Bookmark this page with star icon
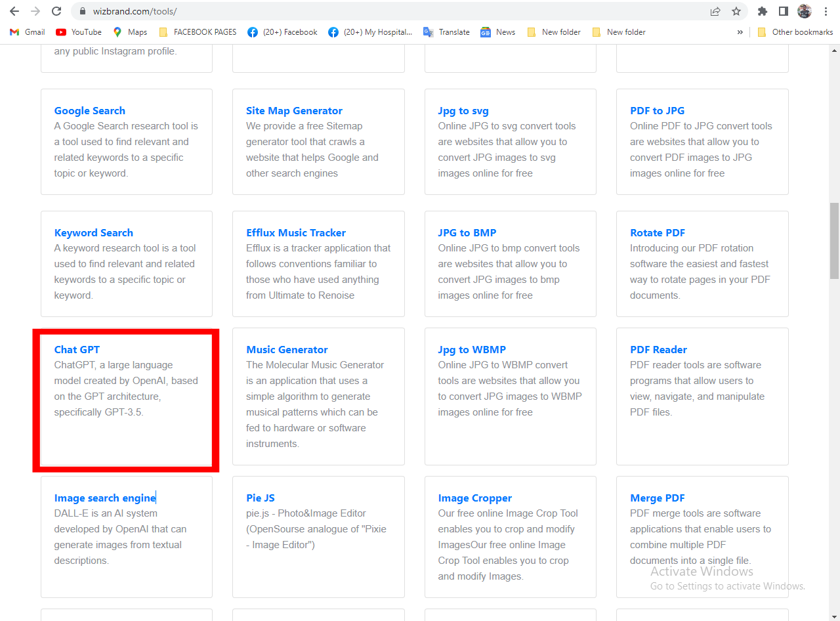Screen dimensions: 840x621 coord(736,11)
